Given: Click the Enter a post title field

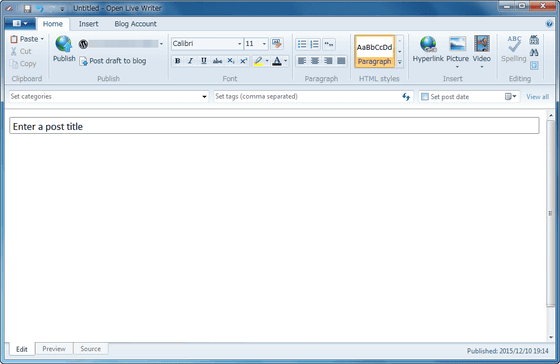Looking at the screenshot, I should (x=274, y=126).
